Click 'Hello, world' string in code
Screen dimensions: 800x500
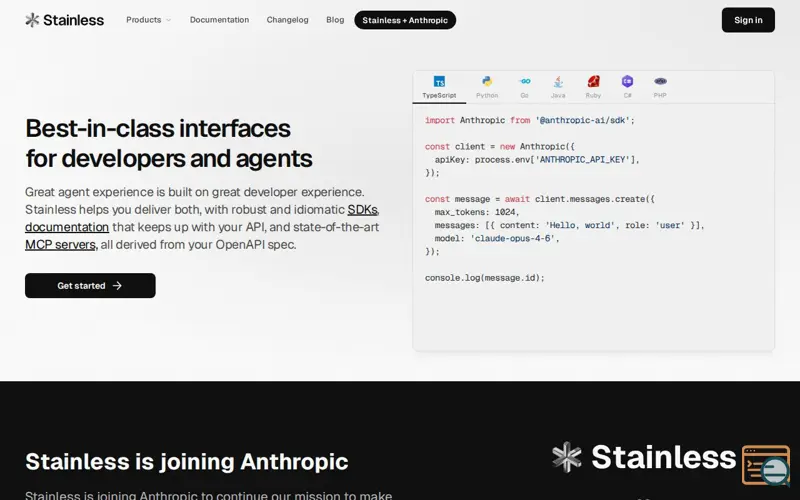(580, 226)
